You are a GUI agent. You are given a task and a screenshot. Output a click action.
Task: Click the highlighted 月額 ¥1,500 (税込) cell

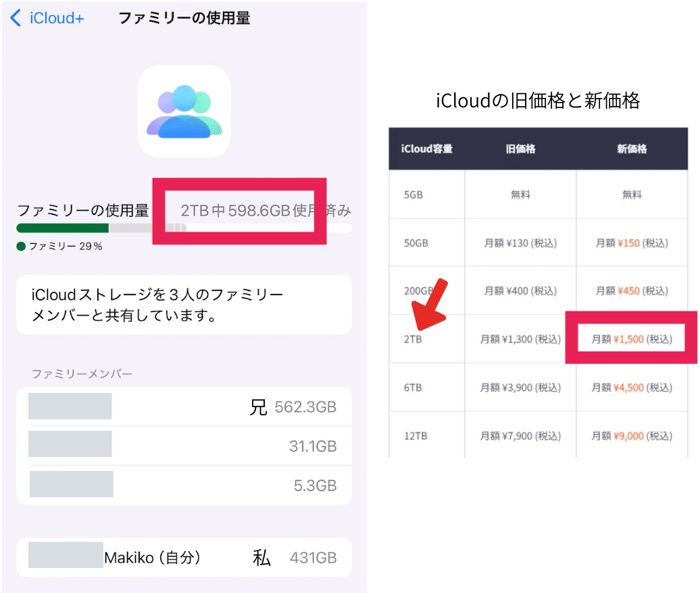(x=630, y=338)
